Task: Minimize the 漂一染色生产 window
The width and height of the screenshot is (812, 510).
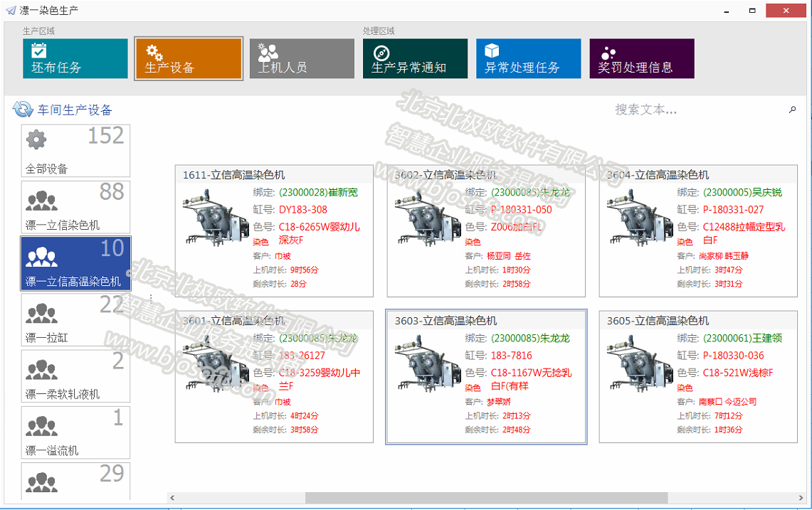Action: (727, 11)
